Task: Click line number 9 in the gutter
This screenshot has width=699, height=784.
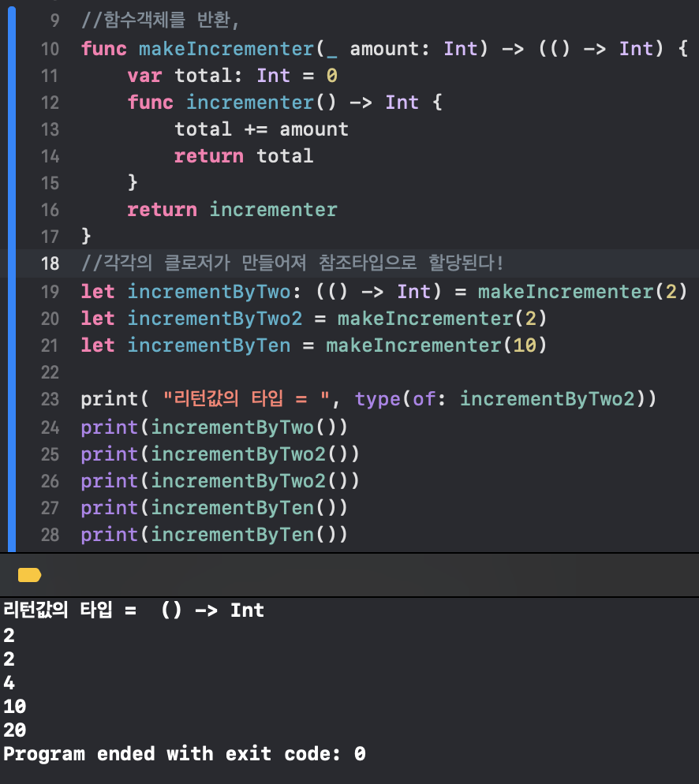Action: (54, 20)
